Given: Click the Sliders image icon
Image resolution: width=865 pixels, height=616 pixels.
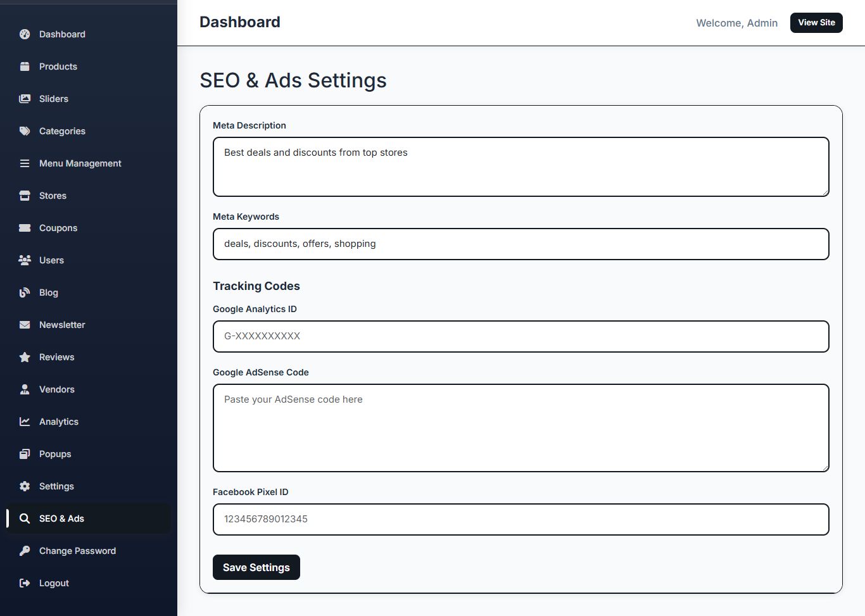Looking at the screenshot, I should (25, 99).
